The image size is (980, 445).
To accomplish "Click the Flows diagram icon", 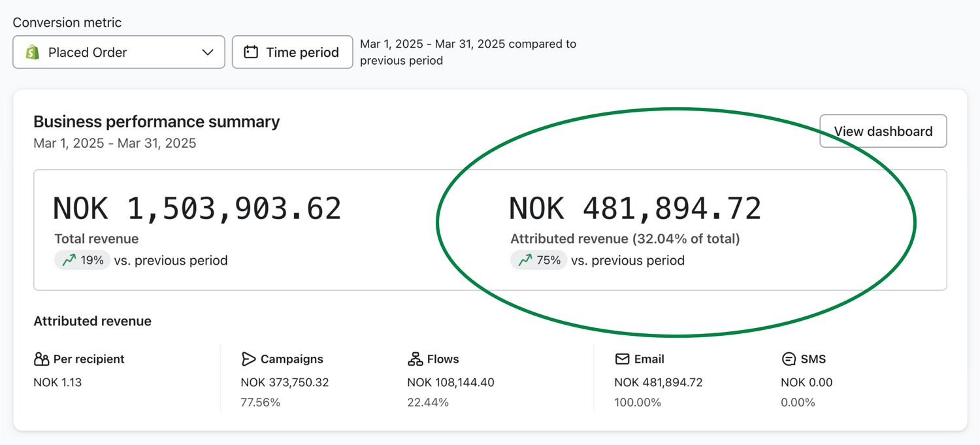I will [415, 359].
